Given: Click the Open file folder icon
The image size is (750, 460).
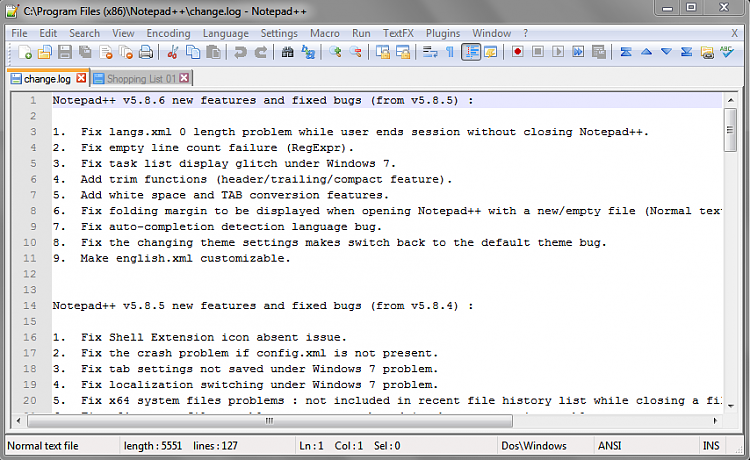Looking at the screenshot, I should pyautogui.click(x=44, y=52).
